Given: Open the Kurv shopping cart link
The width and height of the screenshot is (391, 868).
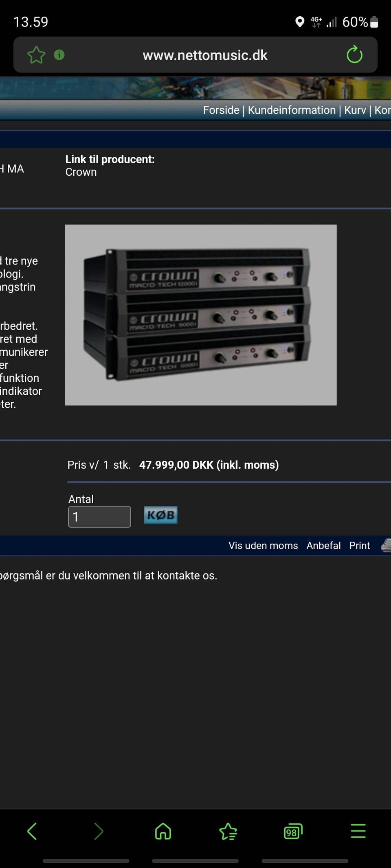Looking at the screenshot, I should 355,110.
